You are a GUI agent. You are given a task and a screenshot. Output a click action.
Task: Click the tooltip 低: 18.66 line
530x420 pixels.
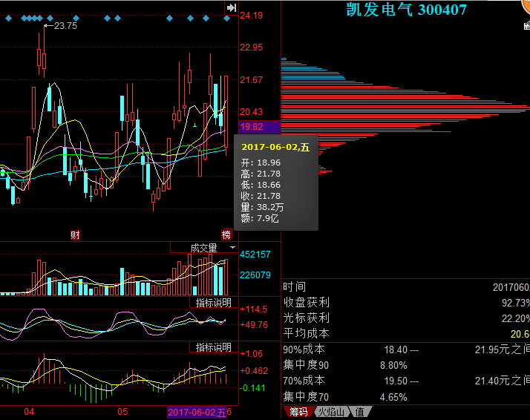coord(261,185)
